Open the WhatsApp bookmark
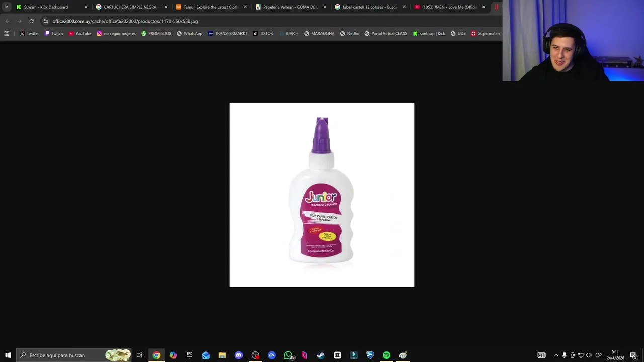The image size is (644, 362). coord(189,34)
